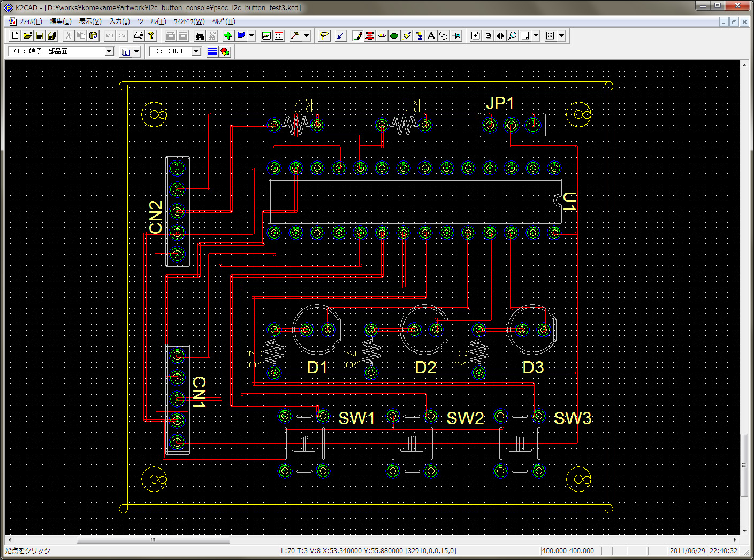Click the horizontal scrollbar thumb
The width and height of the screenshot is (754, 560).
pyautogui.click(x=153, y=540)
